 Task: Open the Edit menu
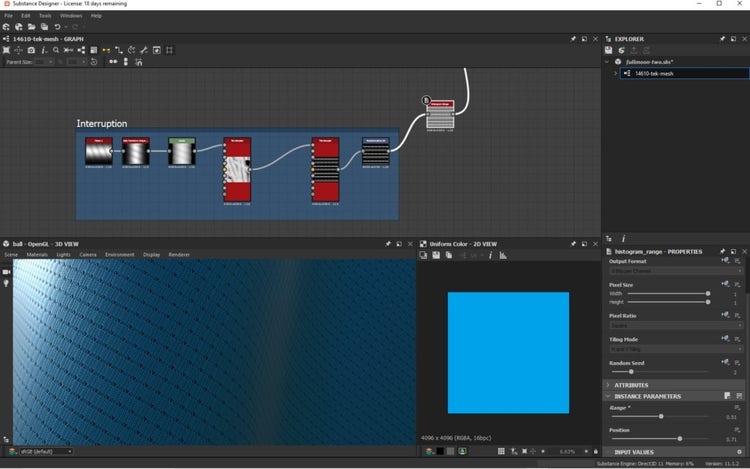tap(26, 16)
